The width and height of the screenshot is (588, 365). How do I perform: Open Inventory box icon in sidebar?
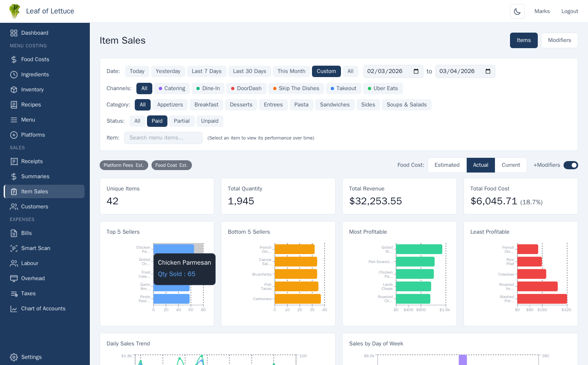tap(14, 90)
